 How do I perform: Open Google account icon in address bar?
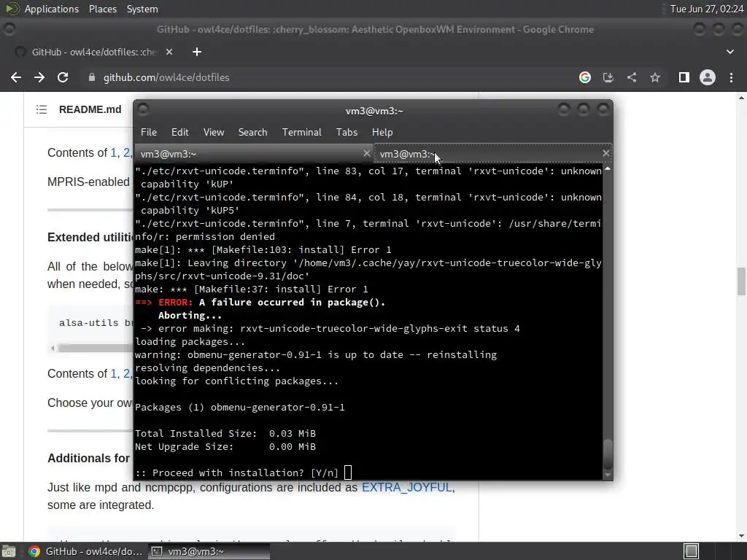click(x=585, y=77)
